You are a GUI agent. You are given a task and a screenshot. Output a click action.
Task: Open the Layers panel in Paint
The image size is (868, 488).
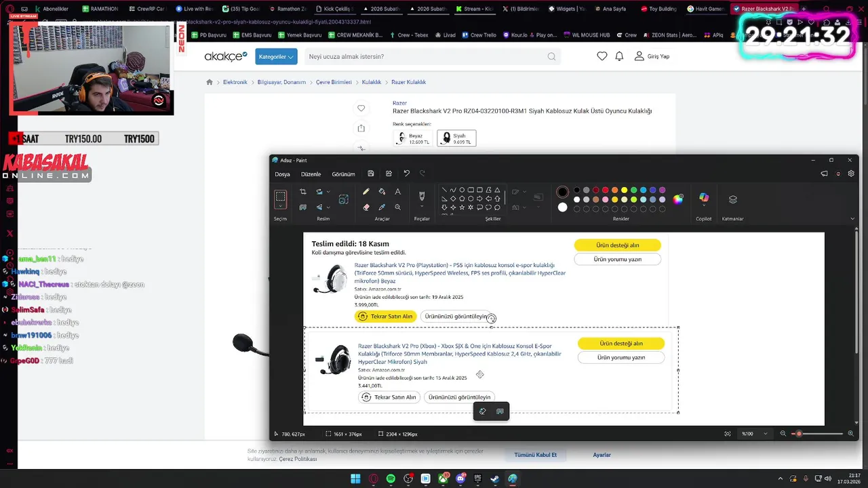pyautogui.click(x=732, y=199)
